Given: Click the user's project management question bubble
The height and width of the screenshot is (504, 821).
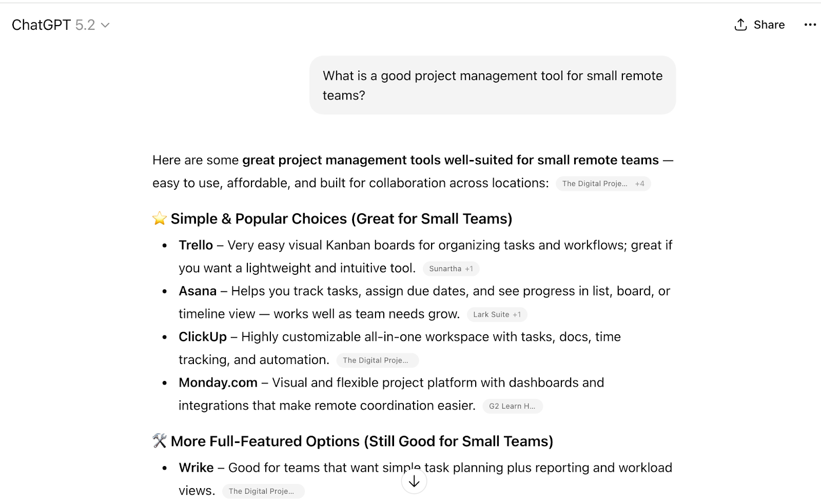Looking at the screenshot, I should click(x=492, y=85).
